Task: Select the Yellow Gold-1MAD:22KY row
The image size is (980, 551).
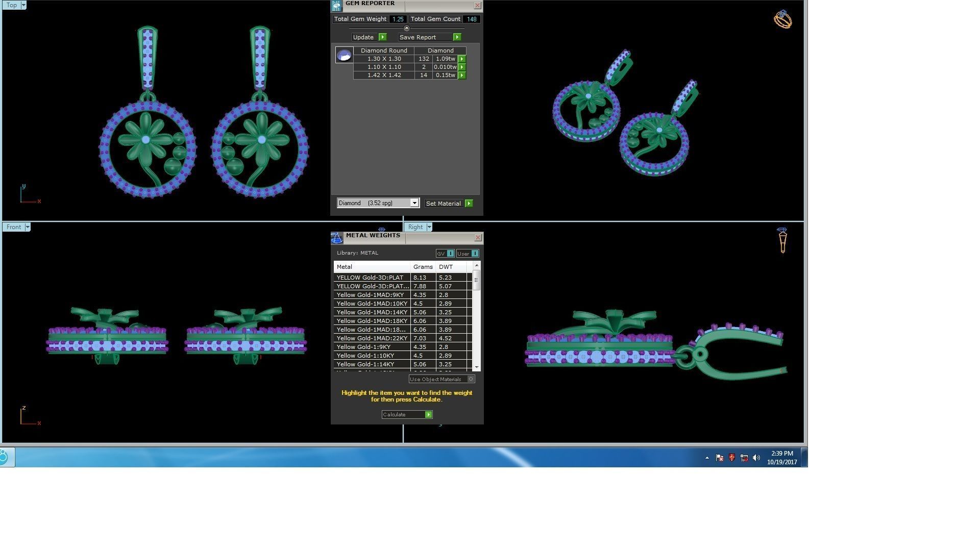Action: click(403, 338)
